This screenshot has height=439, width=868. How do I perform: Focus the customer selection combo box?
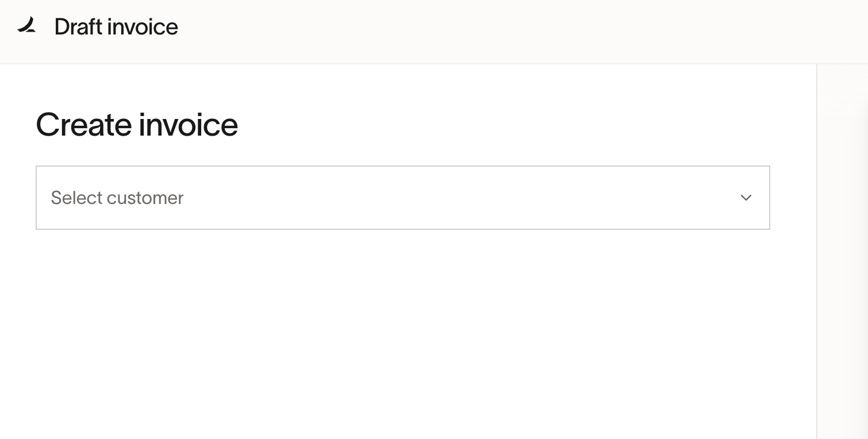pos(403,198)
